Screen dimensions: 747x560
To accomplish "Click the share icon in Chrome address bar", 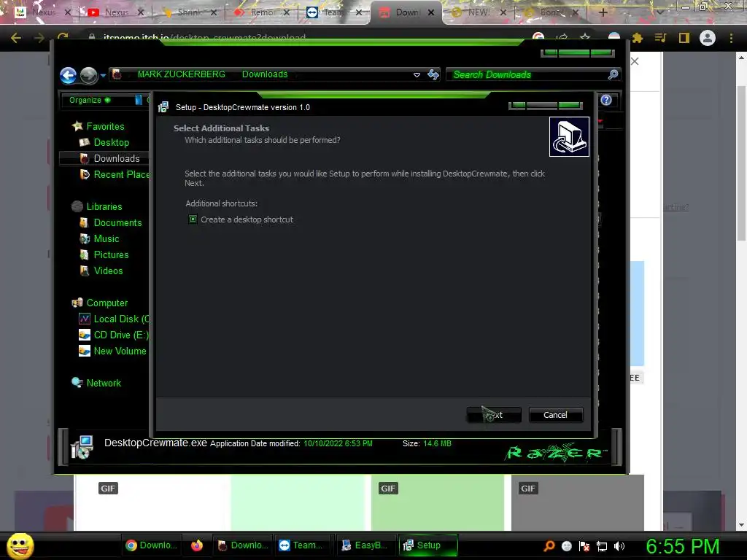I will pos(562,38).
